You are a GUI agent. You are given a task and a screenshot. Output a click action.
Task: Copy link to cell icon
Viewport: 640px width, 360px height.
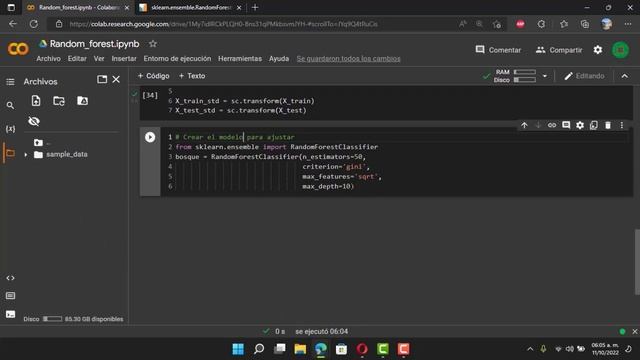(x=552, y=125)
